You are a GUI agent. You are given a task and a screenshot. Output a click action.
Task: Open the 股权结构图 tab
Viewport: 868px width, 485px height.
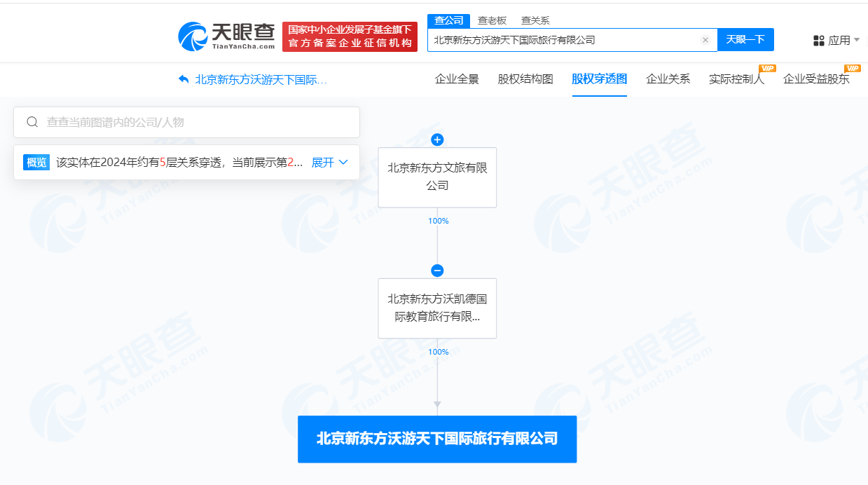tap(524, 80)
